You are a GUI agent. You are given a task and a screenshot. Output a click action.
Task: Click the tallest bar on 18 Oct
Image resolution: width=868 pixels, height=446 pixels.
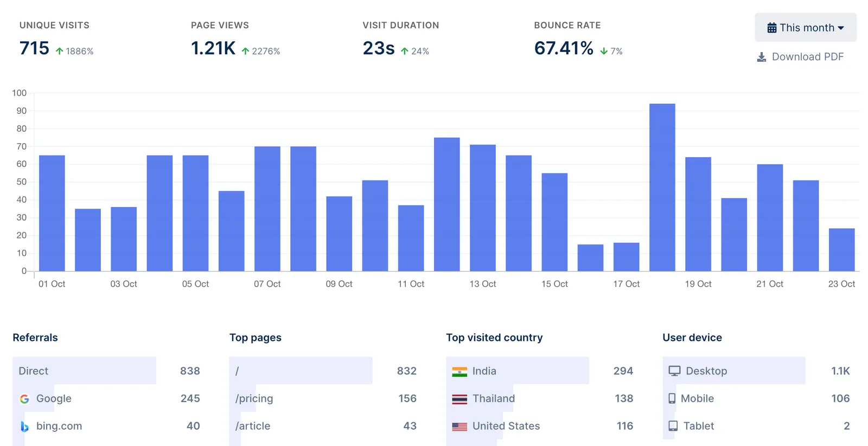(x=662, y=187)
